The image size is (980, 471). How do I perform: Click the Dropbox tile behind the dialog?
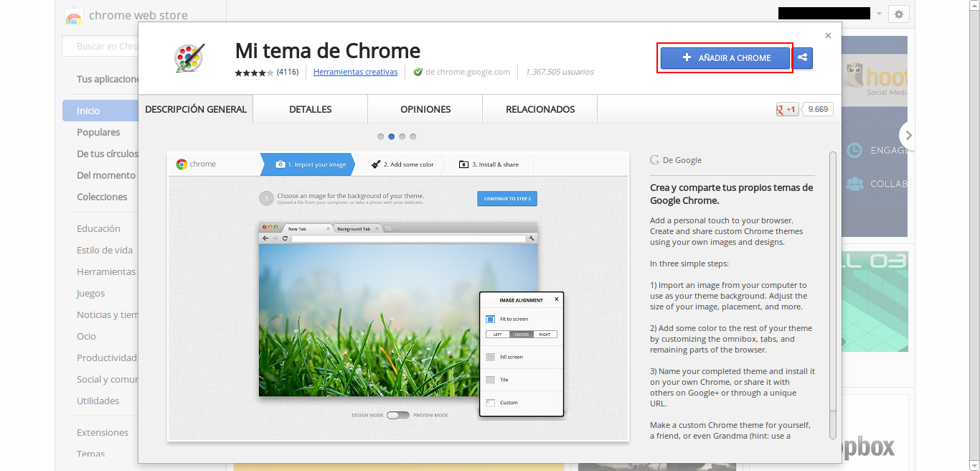tap(876, 432)
